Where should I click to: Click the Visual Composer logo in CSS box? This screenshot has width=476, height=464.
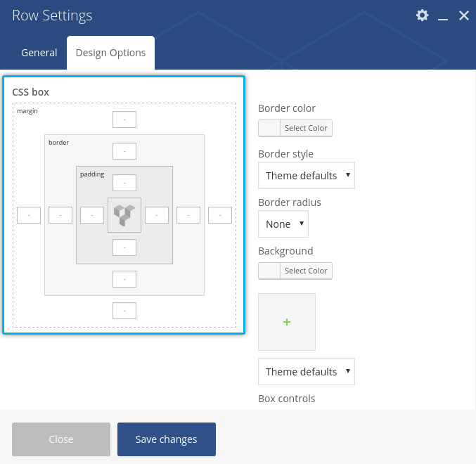tap(124, 215)
